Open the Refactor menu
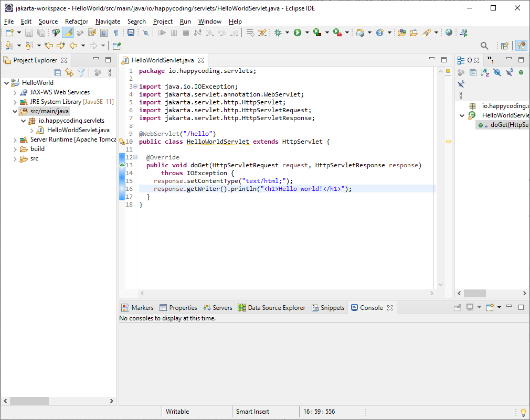The width and height of the screenshot is (530, 420). pyautogui.click(x=77, y=21)
